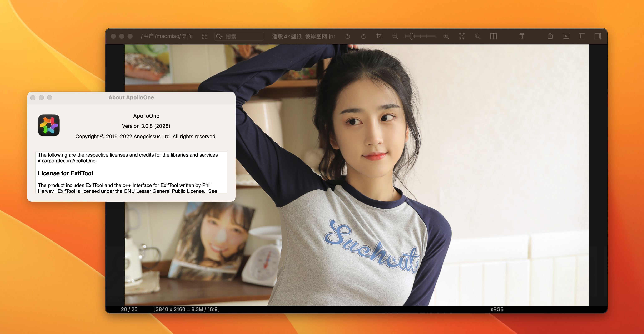Toggle the right inspector panel
644x334 pixels.
click(x=598, y=37)
